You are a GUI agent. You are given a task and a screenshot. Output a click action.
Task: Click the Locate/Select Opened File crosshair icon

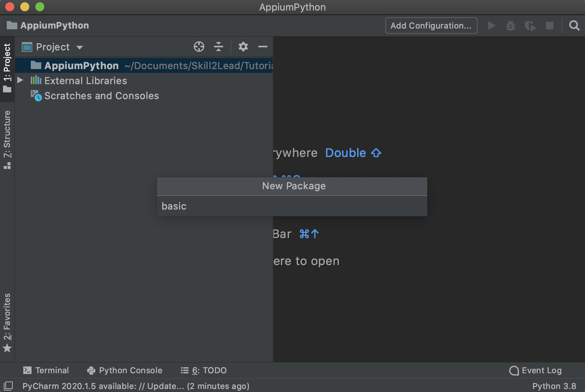click(x=199, y=47)
